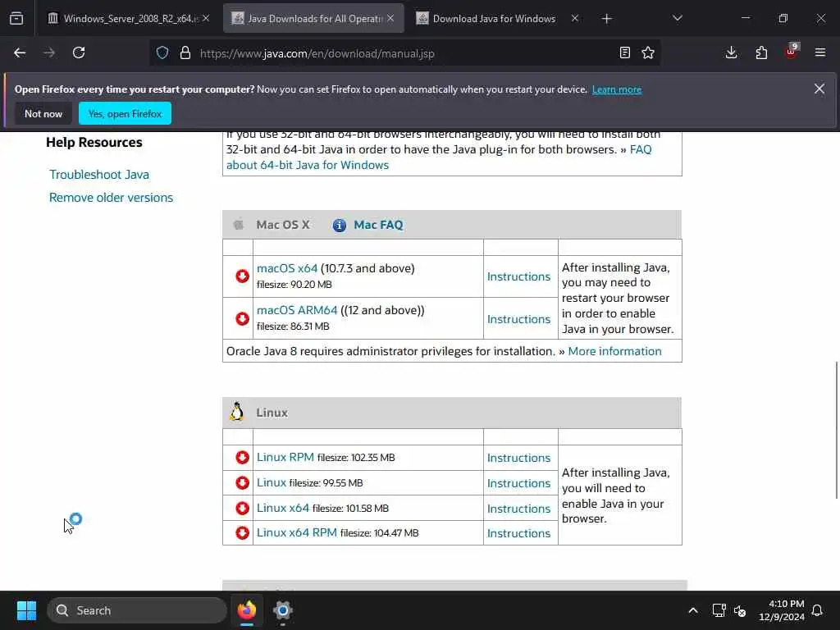Toggle reader view icon in address bar
840x630 pixels.
pyautogui.click(x=624, y=52)
